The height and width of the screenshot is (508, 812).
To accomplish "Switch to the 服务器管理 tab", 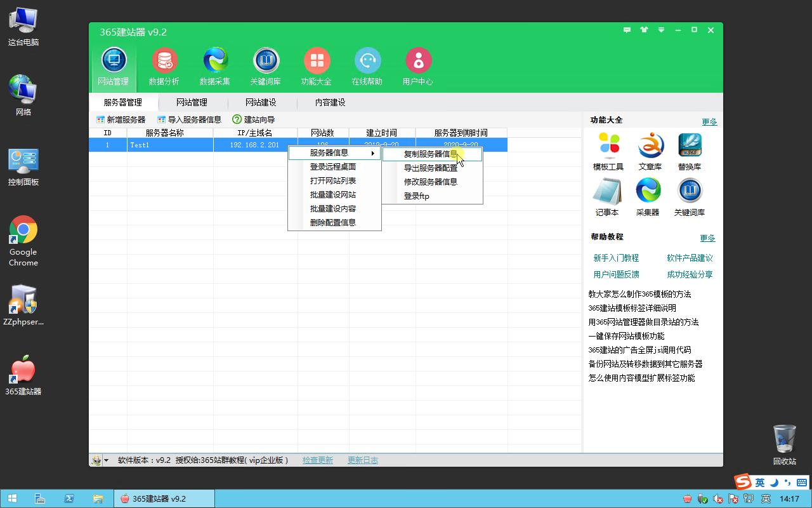I will (x=123, y=102).
